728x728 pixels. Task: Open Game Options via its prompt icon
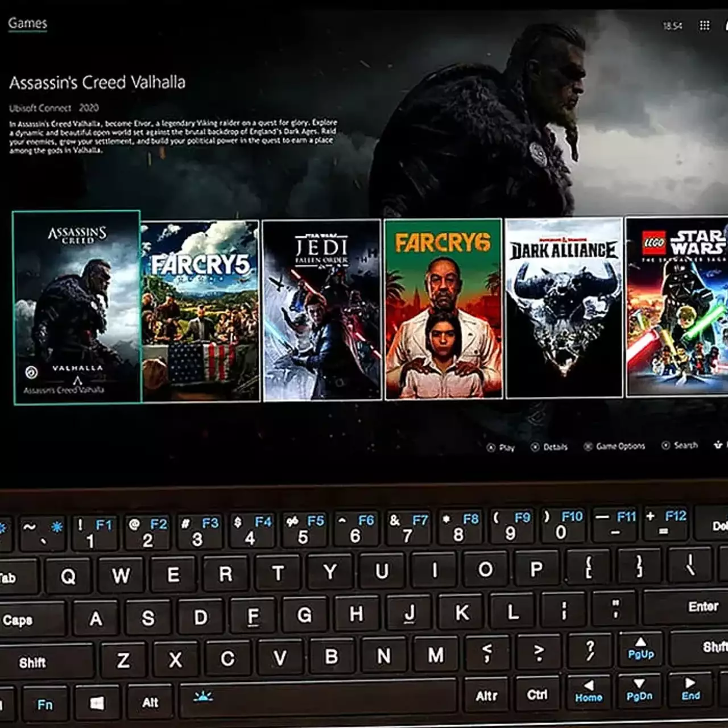click(x=588, y=446)
